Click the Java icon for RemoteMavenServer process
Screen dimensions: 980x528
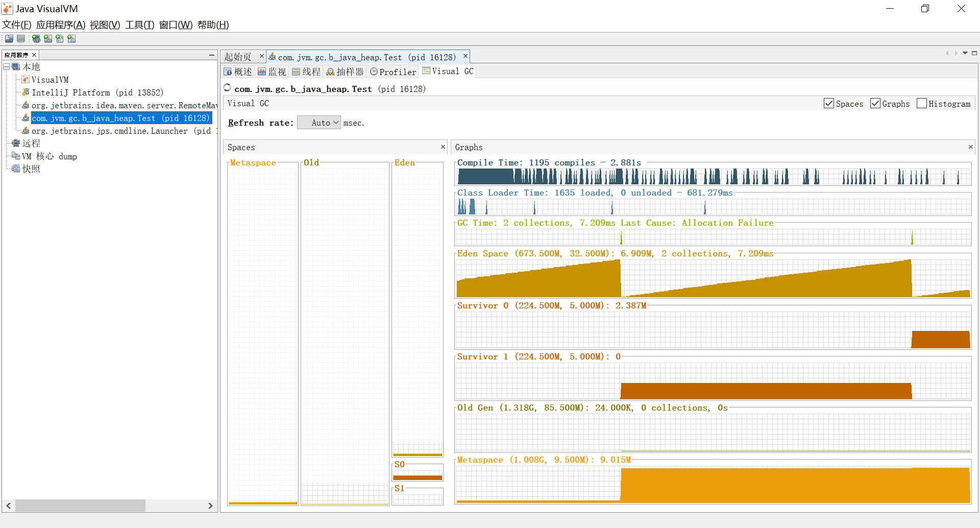(x=26, y=105)
